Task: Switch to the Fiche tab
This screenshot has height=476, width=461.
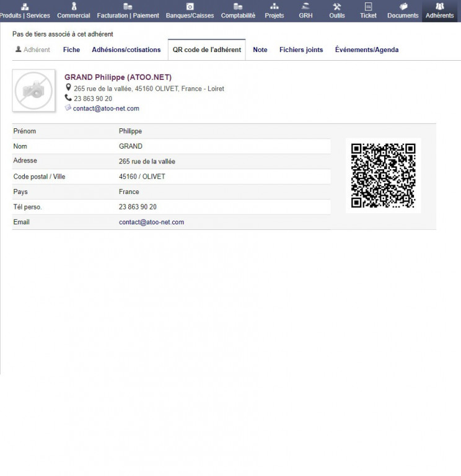Action: coord(71,50)
